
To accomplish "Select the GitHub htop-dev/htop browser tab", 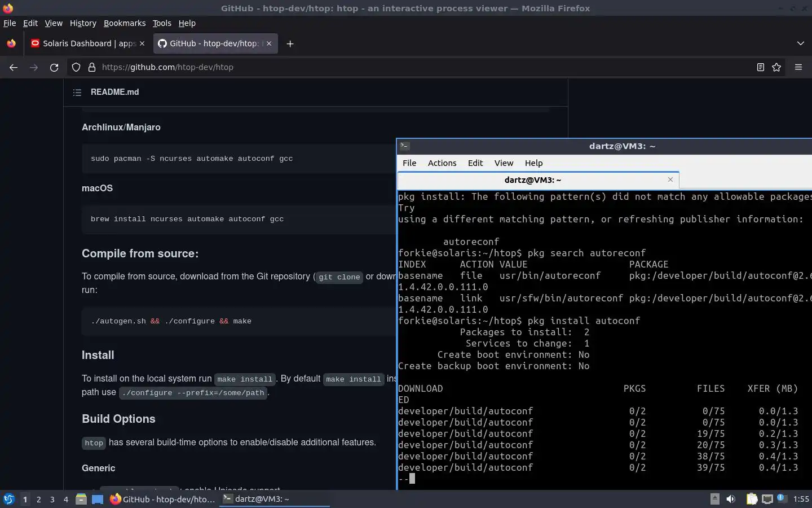I will coord(215,43).
